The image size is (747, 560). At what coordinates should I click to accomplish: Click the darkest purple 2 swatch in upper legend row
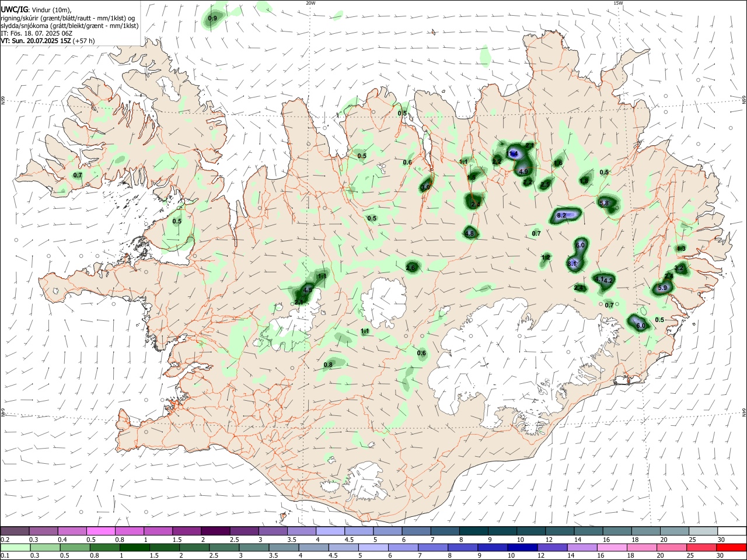pyautogui.click(x=215, y=531)
